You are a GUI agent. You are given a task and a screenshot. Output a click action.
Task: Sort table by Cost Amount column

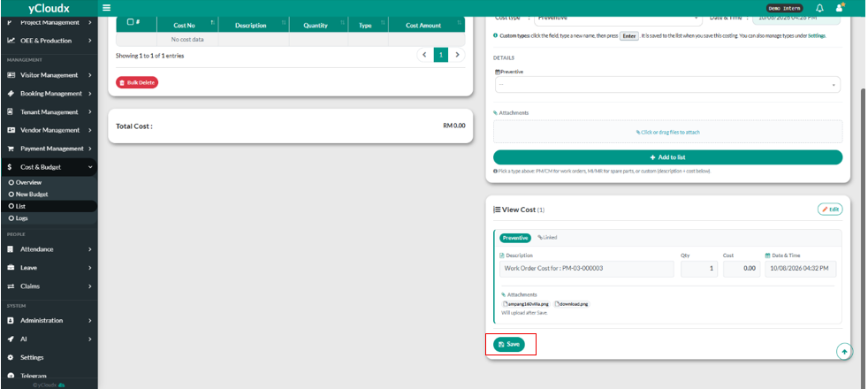click(x=427, y=26)
